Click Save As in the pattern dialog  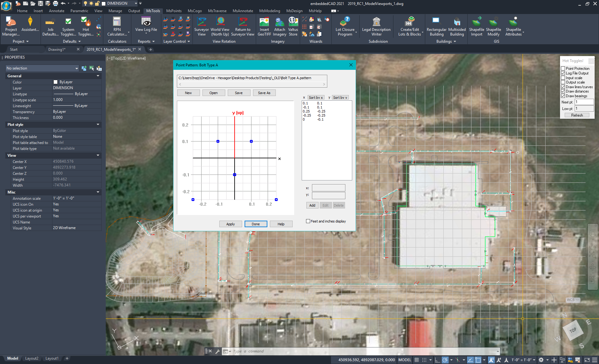pos(264,93)
